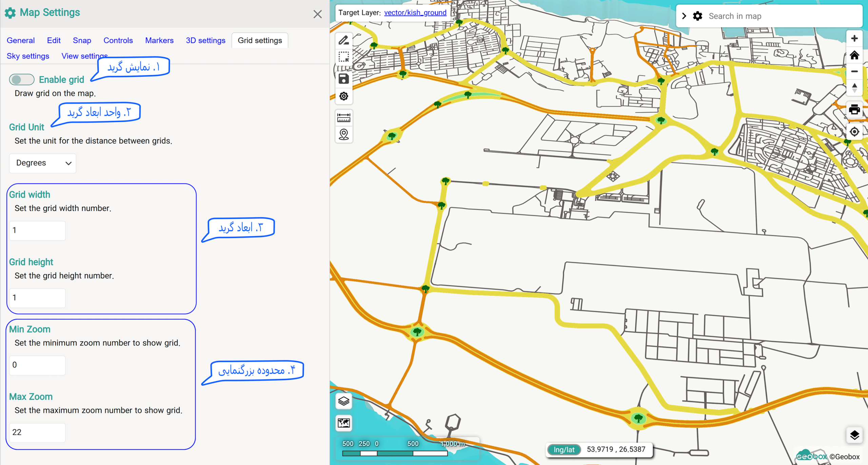Click the Max Zoom input field
The image size is (868, 465).
pyautogui.click(x=37, y=432)
